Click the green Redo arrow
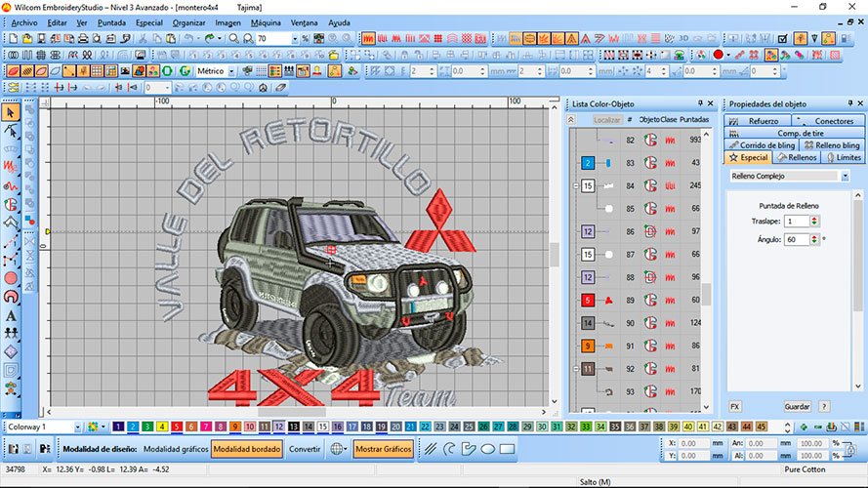The height and width of the screenshot is (488, 868). (210, 38)
